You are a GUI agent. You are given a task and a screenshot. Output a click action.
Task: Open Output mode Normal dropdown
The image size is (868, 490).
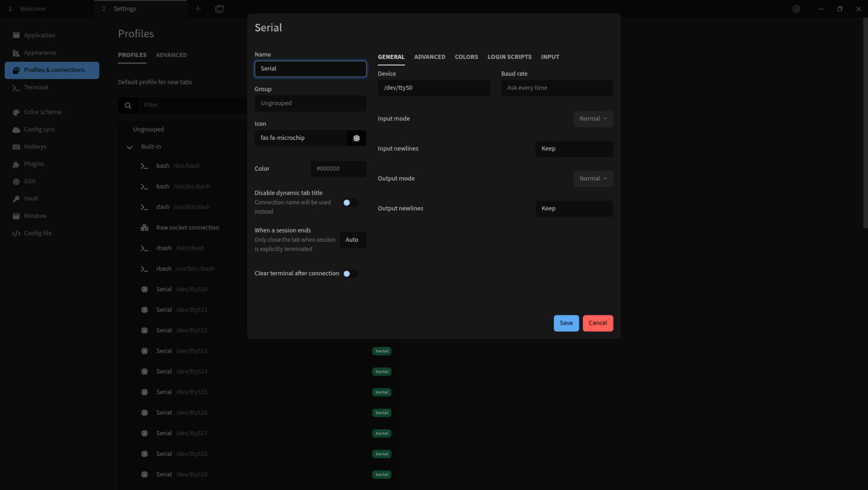coord(593,179)
